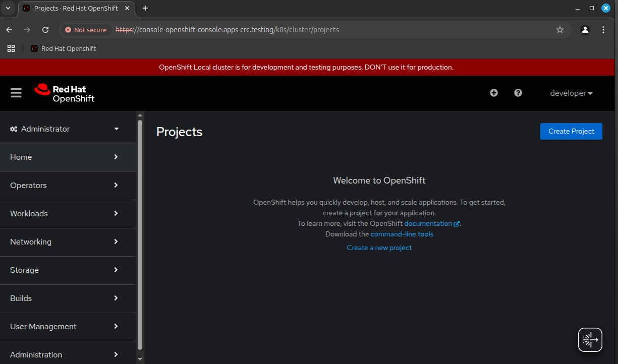
Task: Expand the Builds navigation section
Action: point(68,298)
